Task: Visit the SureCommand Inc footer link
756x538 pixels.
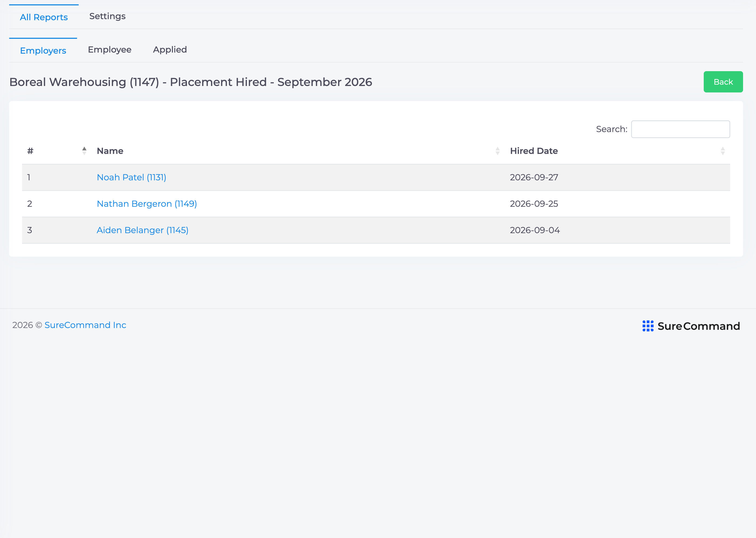Action: (85, 325)
